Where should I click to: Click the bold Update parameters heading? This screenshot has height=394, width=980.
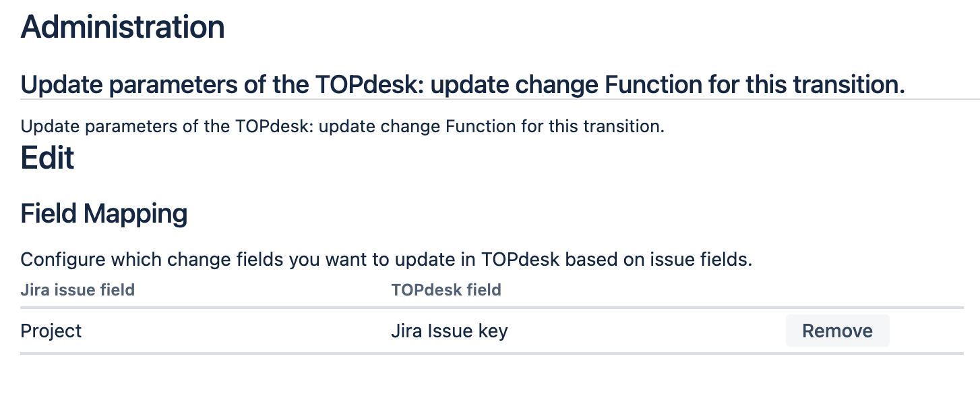click(x=462, y=86)
